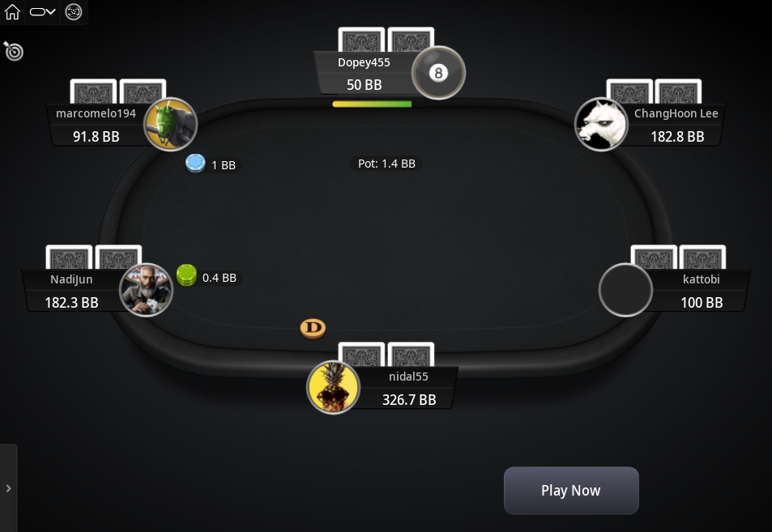Open the target dart icon
This screenshot has height=532, width=772.
coord(13,51)
